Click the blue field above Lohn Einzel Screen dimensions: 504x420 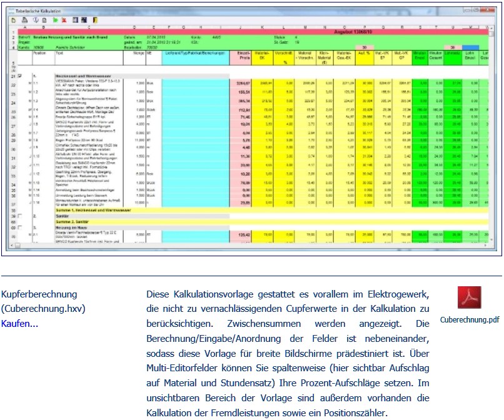click(471, 47)
